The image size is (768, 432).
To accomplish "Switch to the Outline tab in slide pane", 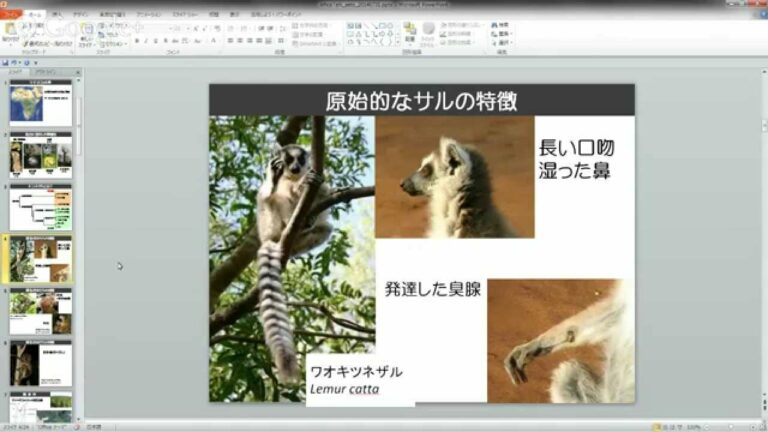I will (x=45, y=72).
